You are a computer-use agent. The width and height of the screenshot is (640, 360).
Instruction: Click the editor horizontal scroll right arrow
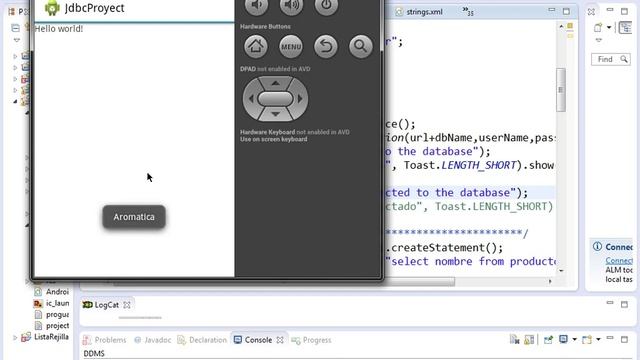tap(550, 281)
